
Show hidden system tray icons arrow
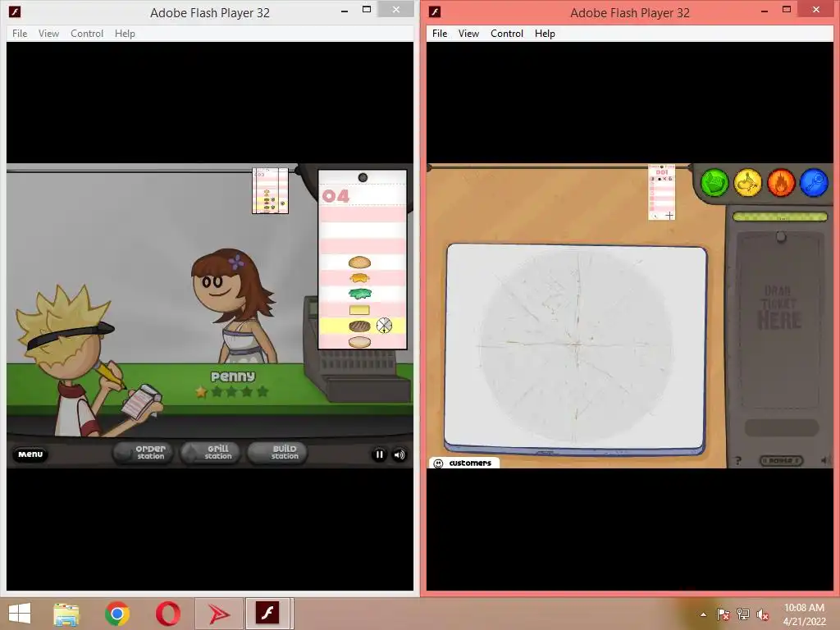pyautogui.click(x=703, y=614)
